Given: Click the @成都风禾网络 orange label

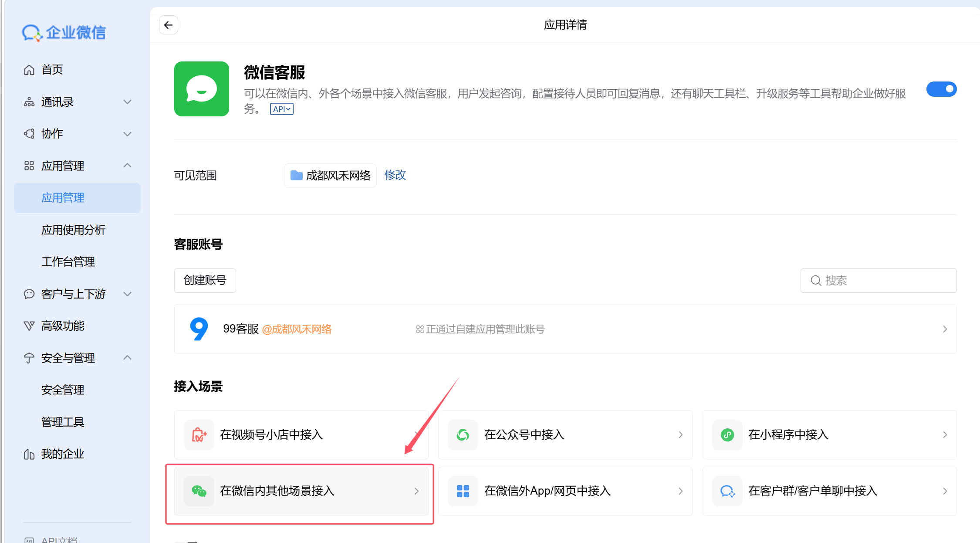Looking at the screenshot, I should coord(297,329).
